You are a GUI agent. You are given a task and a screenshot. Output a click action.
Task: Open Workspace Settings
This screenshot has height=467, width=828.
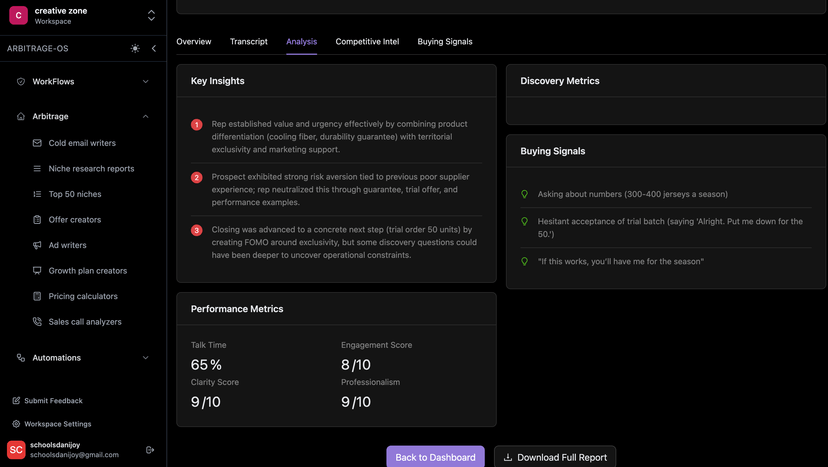58,424
